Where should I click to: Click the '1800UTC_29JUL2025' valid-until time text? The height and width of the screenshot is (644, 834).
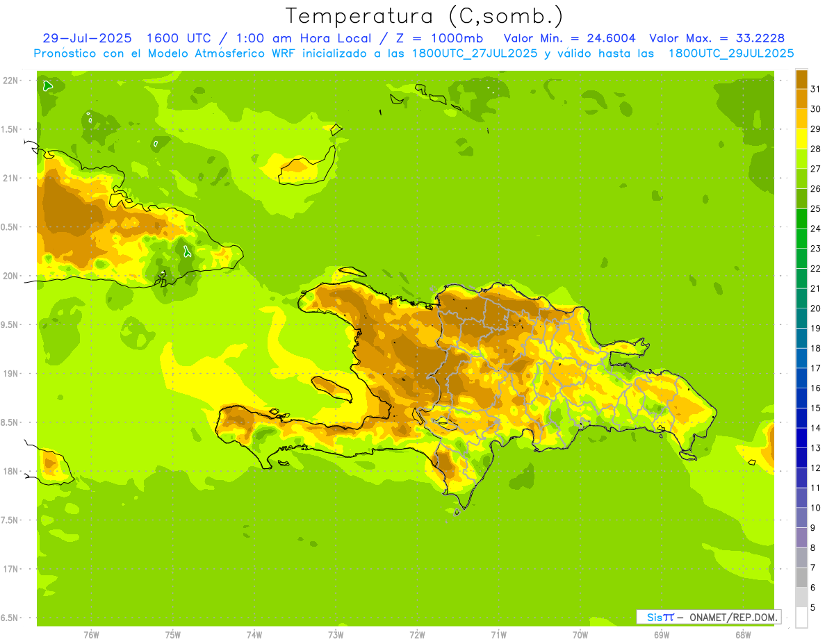coord(731,53)
